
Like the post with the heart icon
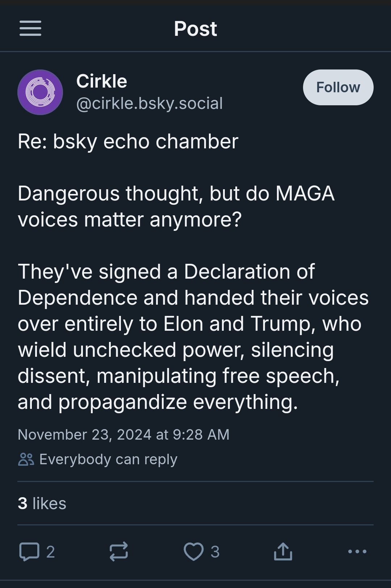[x=194, y=552]
